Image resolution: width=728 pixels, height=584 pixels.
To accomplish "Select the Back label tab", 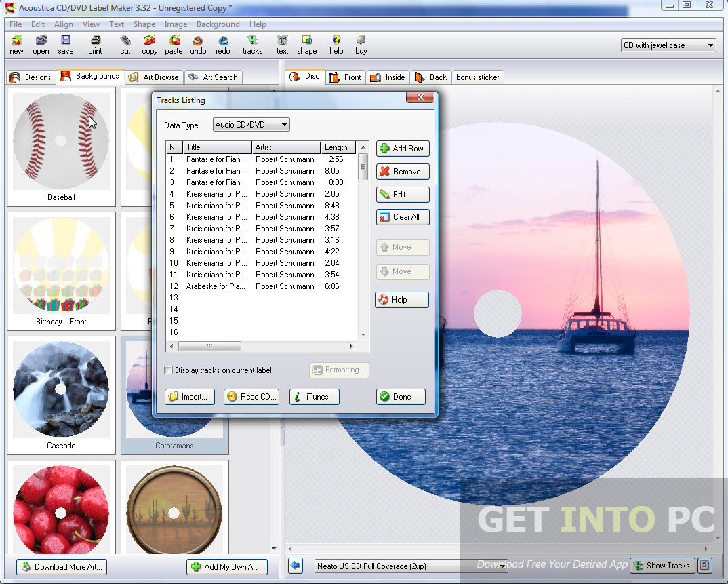I will (431, 77).
